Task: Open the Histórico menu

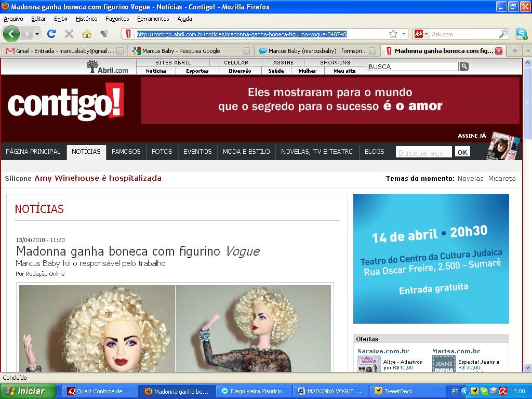Action: (x=87, y=19)
